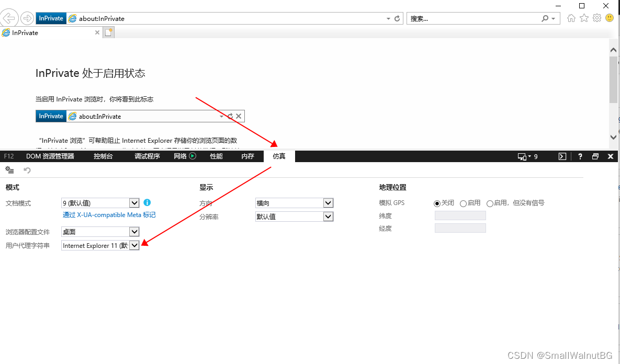The height and width of the screenshot is (364, 620).
Task: Switch to the 内存 tab
Action: coord(248,156)
